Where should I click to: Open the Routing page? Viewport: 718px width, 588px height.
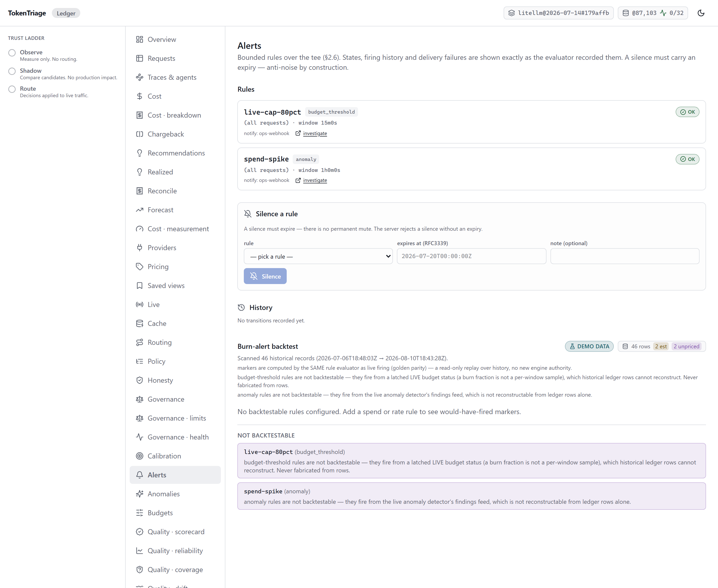pyautogui.click(x=175, y=342)
